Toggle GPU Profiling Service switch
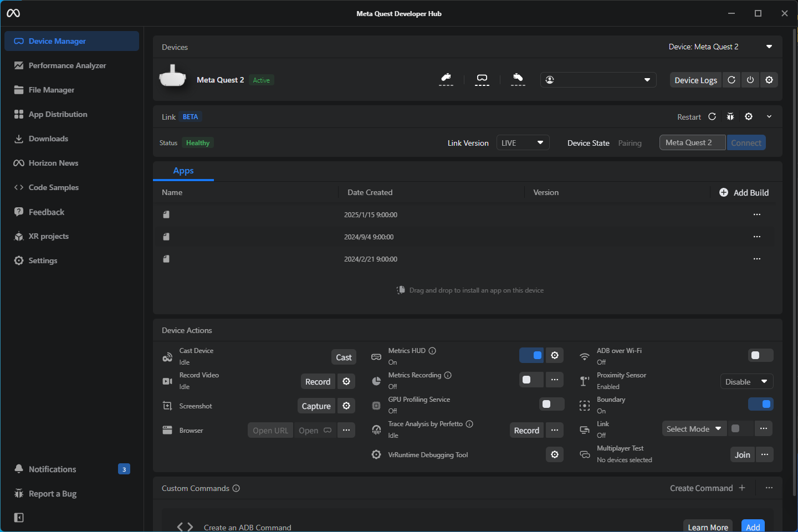798x532 pixels. 551,404
